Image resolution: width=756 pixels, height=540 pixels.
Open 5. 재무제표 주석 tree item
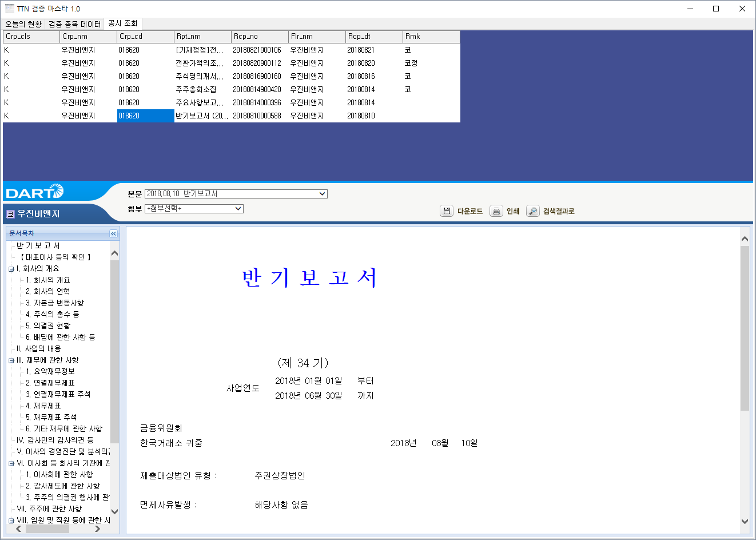point(51,418)
